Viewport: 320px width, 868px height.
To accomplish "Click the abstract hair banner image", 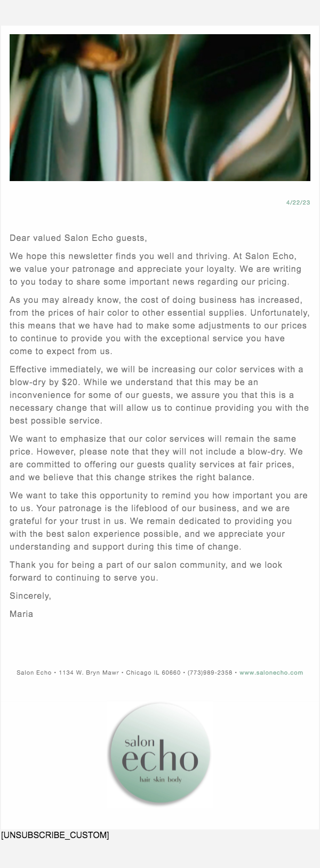I will click(x=160, y=107).
